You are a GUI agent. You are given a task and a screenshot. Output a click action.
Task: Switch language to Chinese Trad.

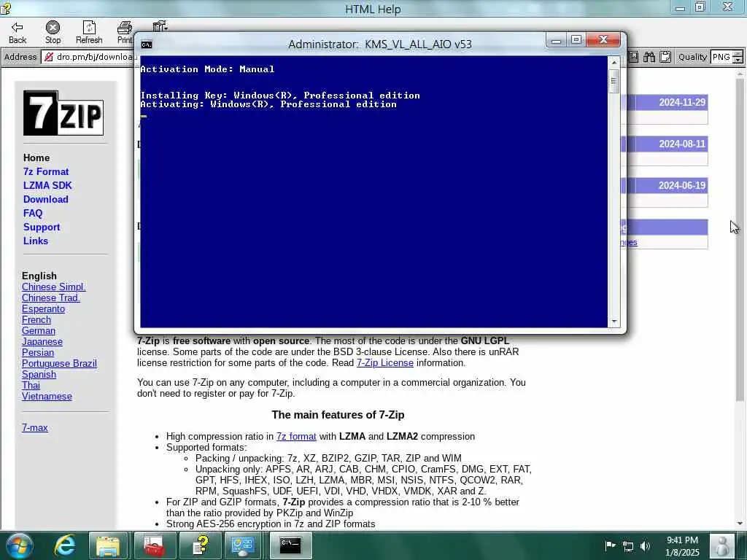point(51,297)
